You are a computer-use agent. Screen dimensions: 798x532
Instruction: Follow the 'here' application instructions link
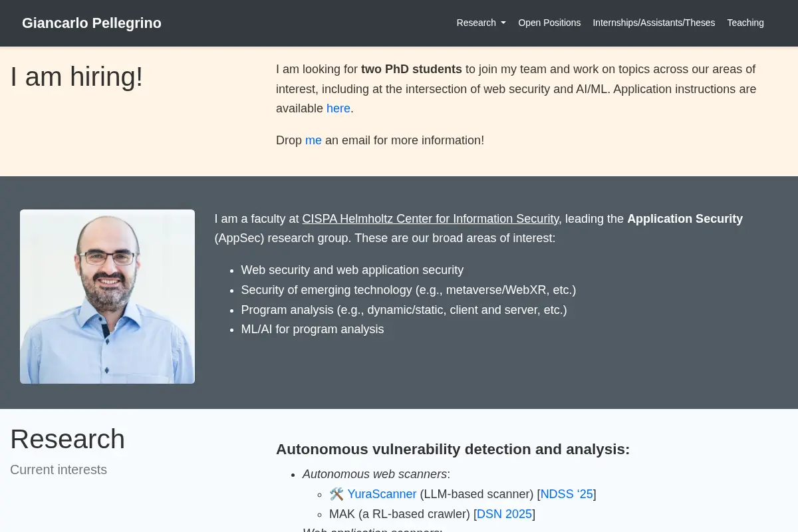click(x=338, y=108)
